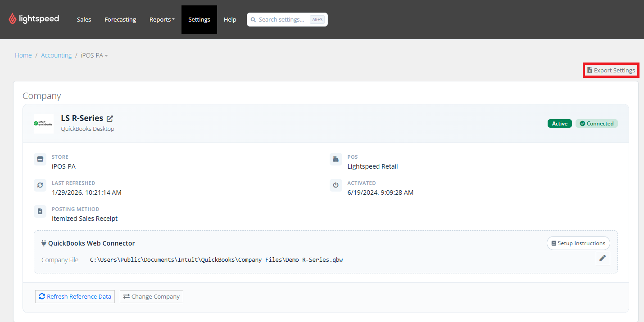Click the activated date 6/19/2024, 9:09:28 AM
This screenshot has width=644, height=322.
[x=380, y=192]
